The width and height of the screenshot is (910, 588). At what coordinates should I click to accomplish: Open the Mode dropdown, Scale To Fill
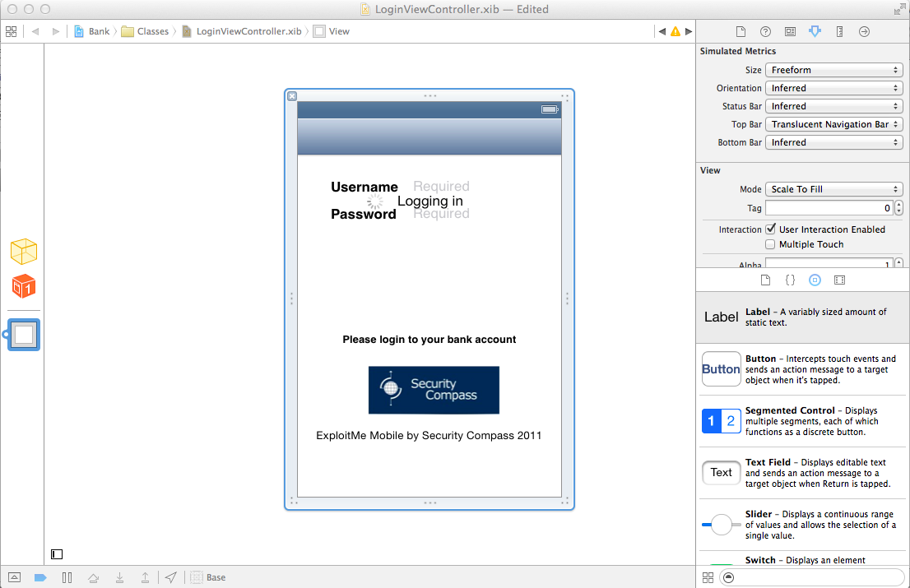pyautogui.click(x=834, y=189)
